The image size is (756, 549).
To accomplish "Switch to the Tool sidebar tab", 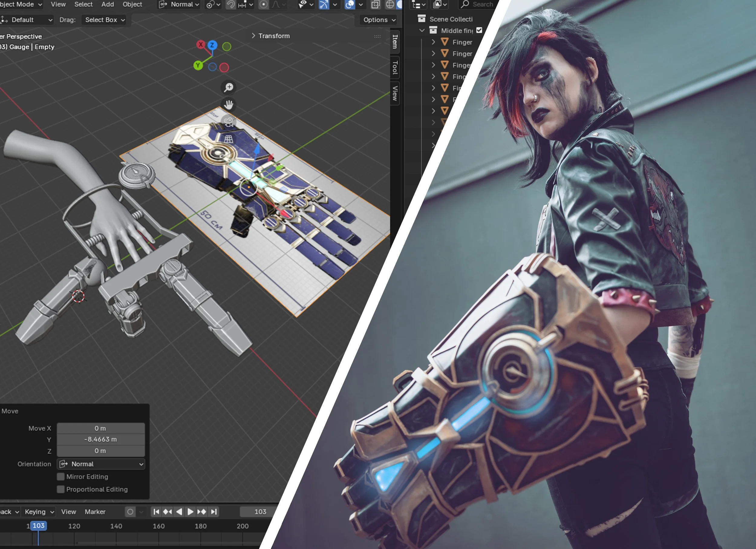I will coord(395,67).
